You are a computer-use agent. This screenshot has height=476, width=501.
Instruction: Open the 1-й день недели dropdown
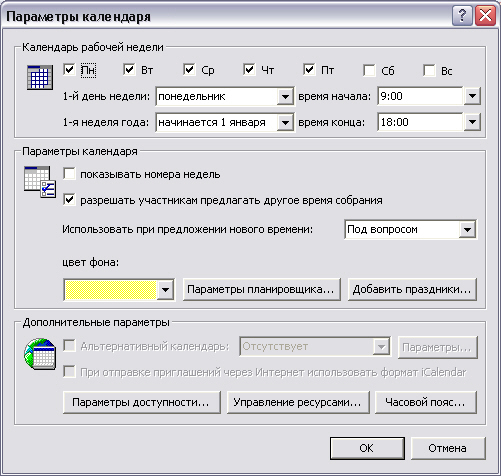click(x=285, y=97)
